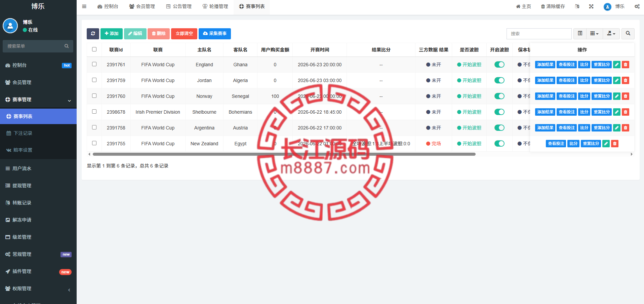Click the magnifier search button beside the table tools
This screenshot has width=644, height=304.
pos(628,34)
